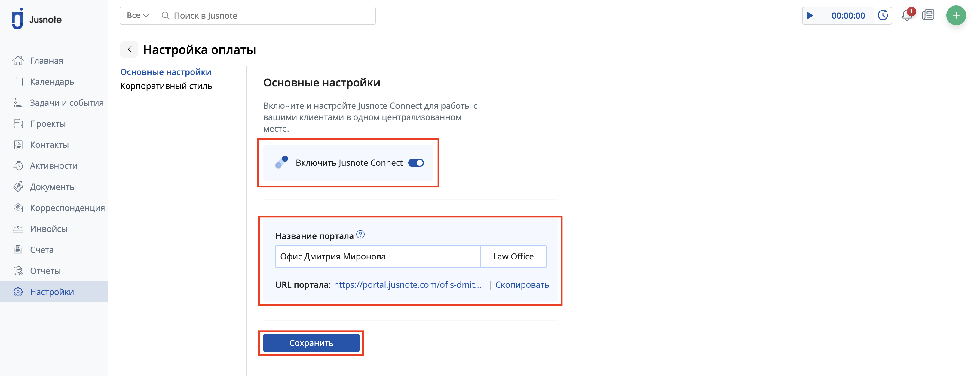Go back with the arrow button

pos(129,50)
